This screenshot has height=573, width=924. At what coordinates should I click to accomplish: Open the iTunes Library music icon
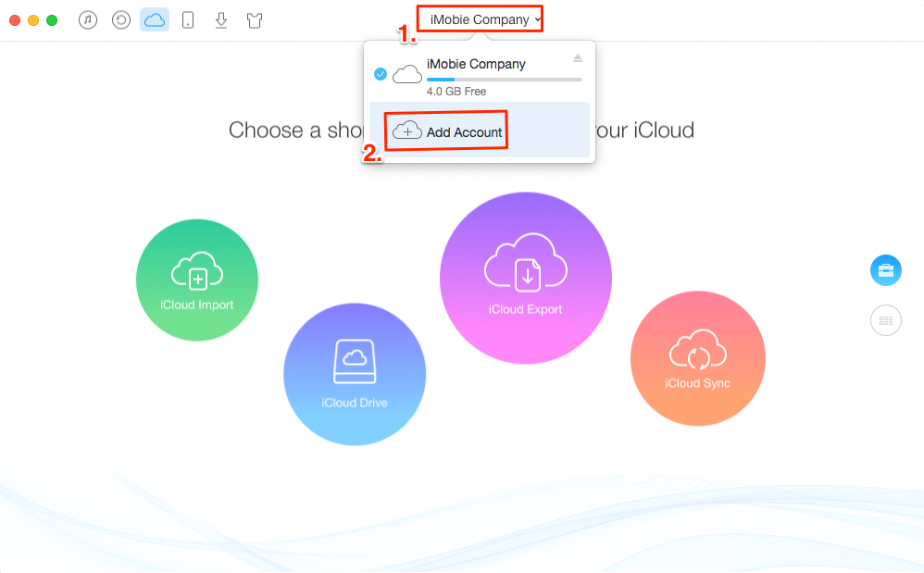coord(88,20)
